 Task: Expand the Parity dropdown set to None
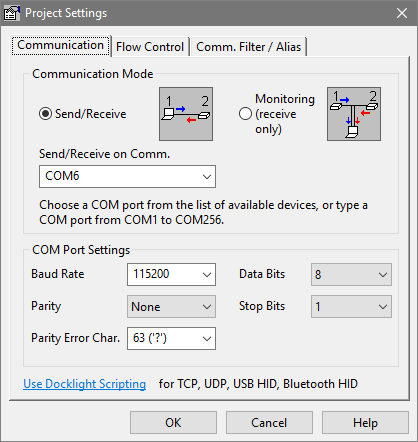171,306
